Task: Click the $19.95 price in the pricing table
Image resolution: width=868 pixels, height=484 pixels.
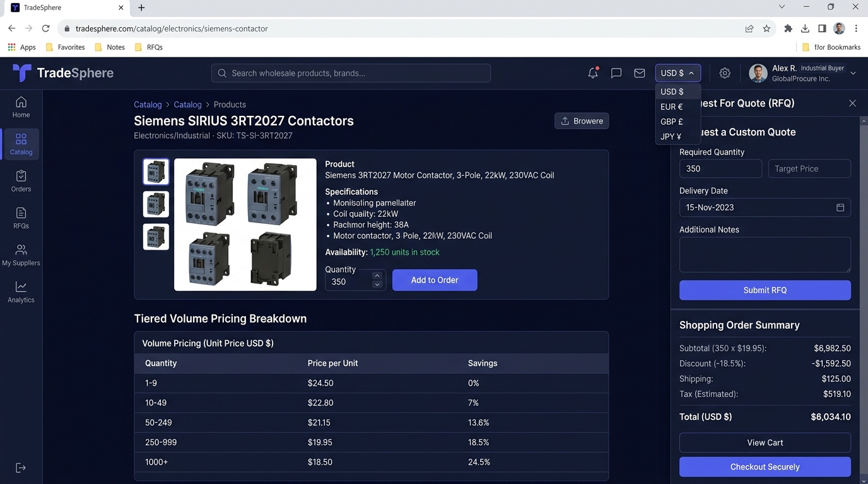Action: point(320,442)
